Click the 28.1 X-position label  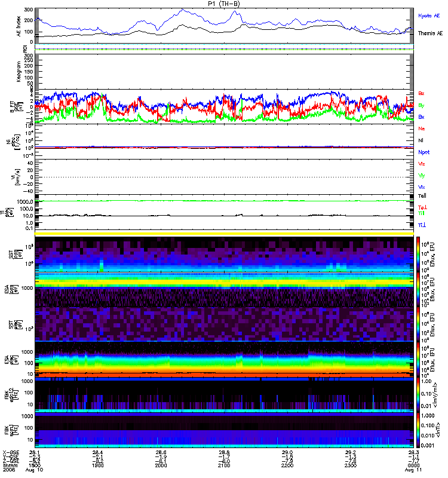point(34,452)
